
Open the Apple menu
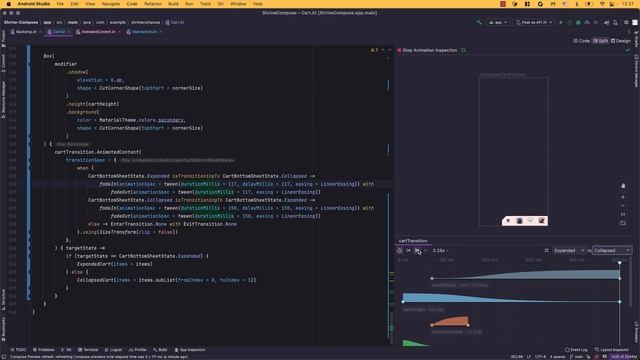pyautogui.click(x=9, y=4)
